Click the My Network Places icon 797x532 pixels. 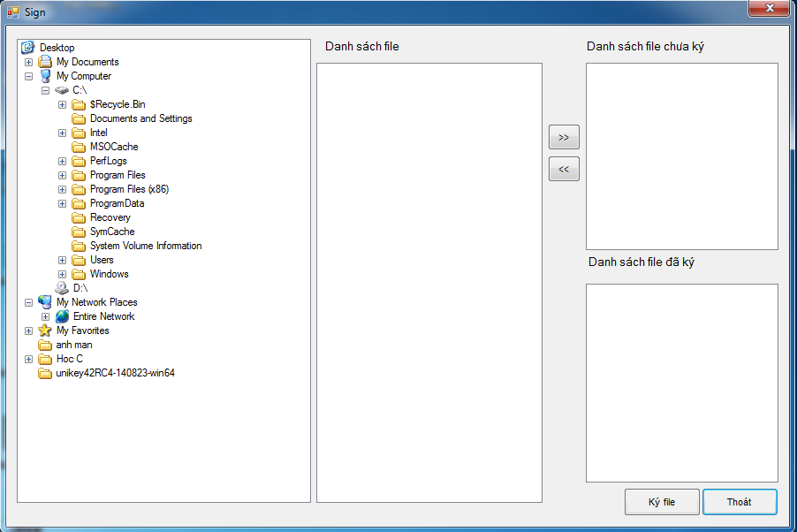tap(45, 302)
